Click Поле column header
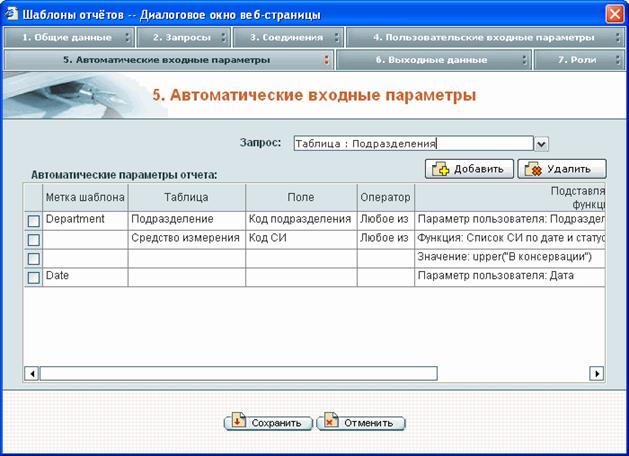Viewport: 629px width, 456px height. (301, 197)
